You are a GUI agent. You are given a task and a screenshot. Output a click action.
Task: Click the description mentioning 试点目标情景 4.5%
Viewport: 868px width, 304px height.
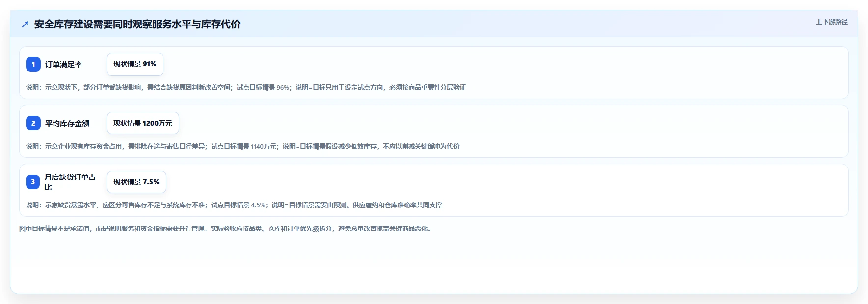(234, 205)
